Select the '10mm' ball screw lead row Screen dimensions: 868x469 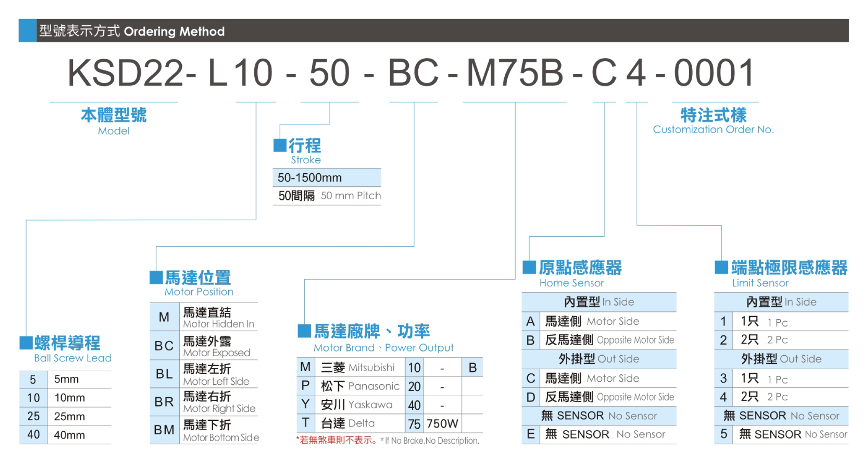coord(65,398)
